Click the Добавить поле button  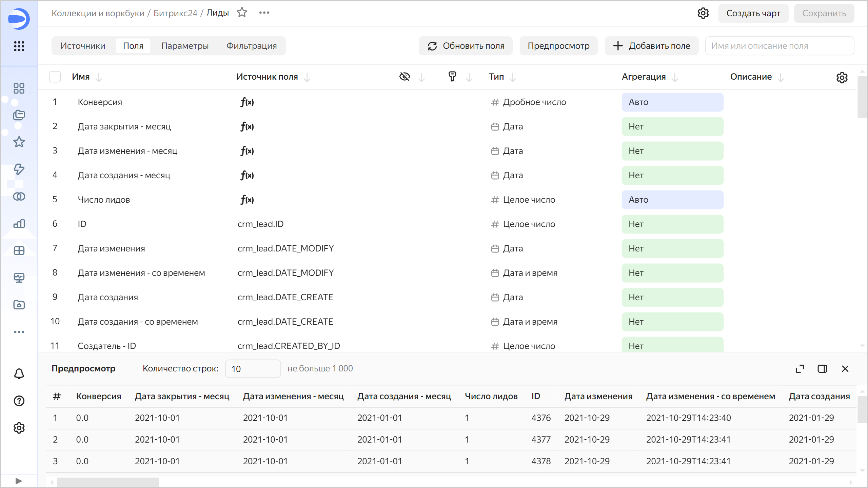click(651, 46)
